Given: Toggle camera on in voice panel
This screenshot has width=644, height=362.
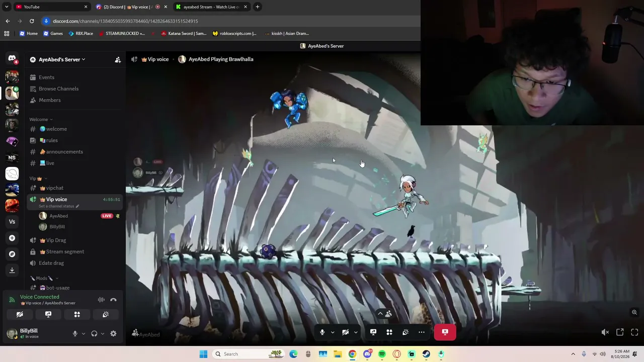Looking at the screenshot, I should (20, 314).
